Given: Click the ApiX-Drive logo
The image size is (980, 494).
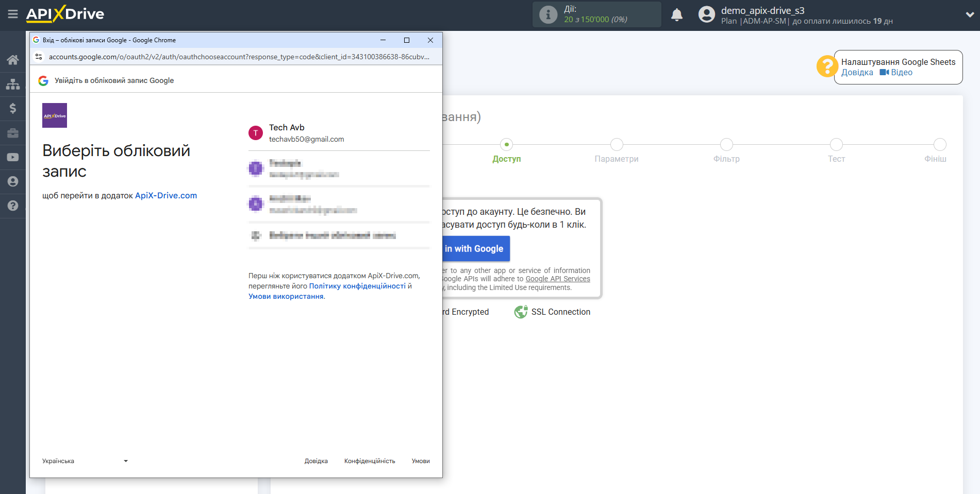Looking at the screenshot, I should click(65, 14).
